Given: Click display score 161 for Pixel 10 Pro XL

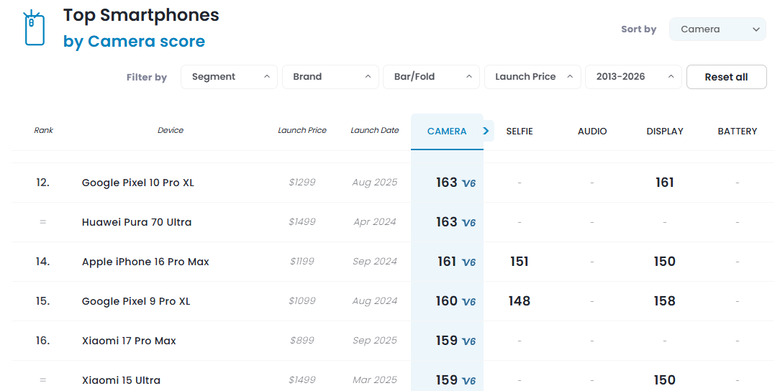Looking at the screenshot, I should pos(665,183).
